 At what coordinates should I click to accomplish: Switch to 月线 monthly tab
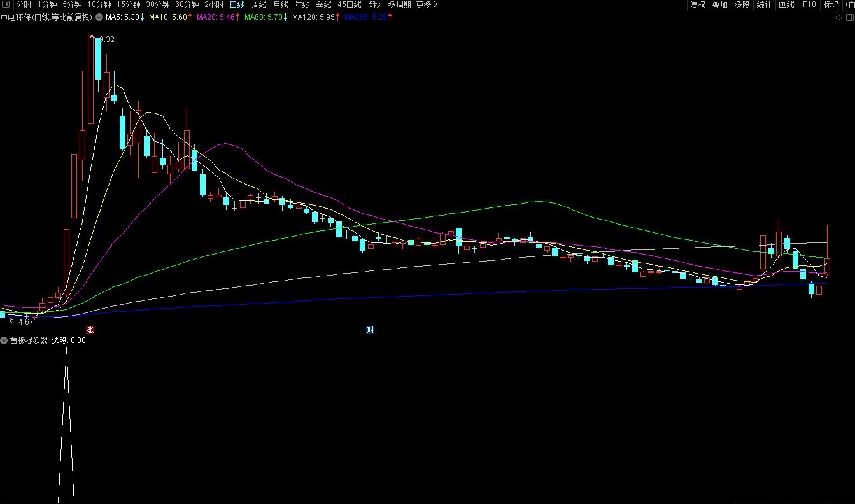point(281,4)
